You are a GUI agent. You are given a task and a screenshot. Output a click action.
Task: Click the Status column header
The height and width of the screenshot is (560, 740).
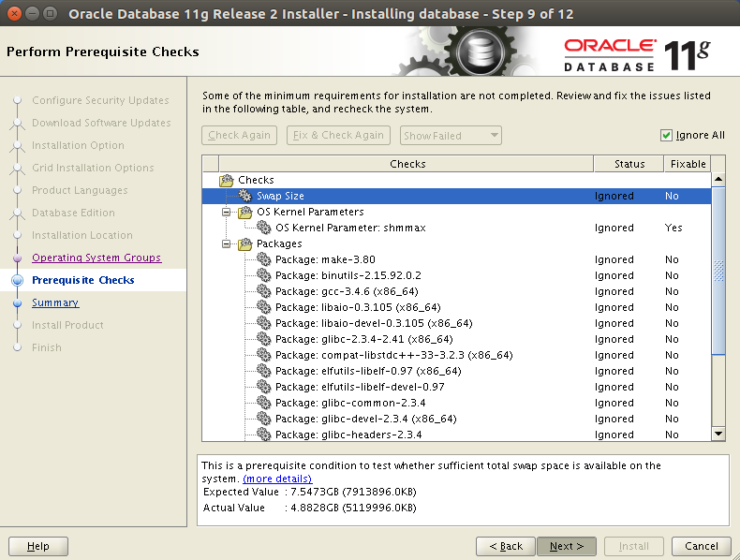(629, 164)
